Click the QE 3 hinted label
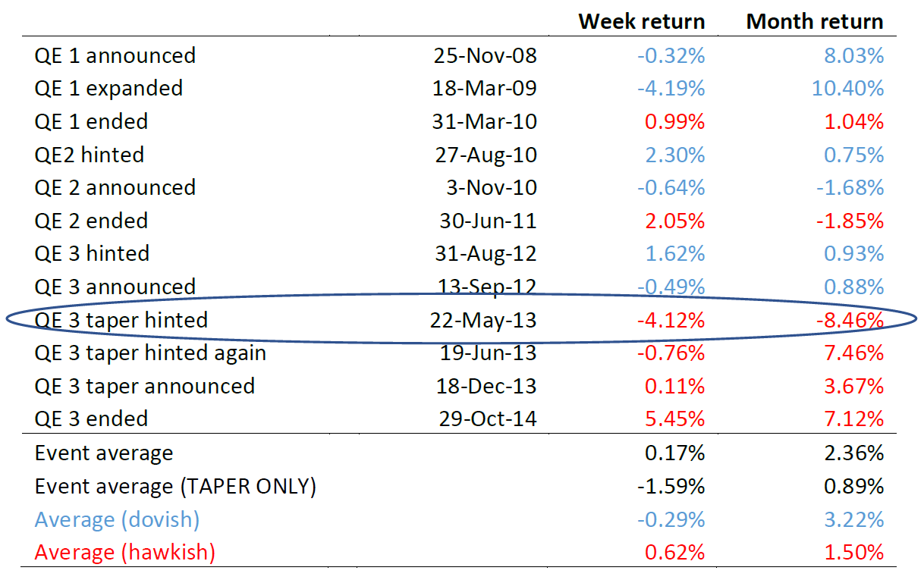924x580 pixels. tap(92, 253)
